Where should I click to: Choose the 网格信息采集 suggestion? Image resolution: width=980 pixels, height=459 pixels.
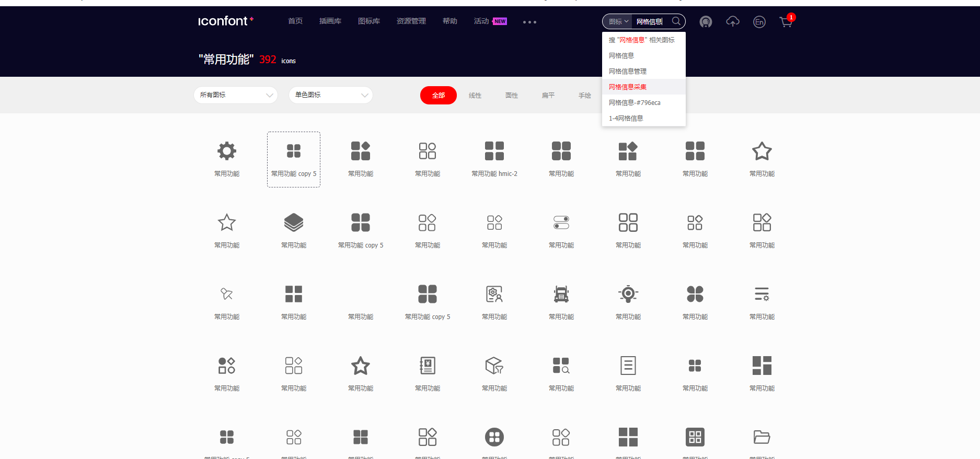coord(644,87)
